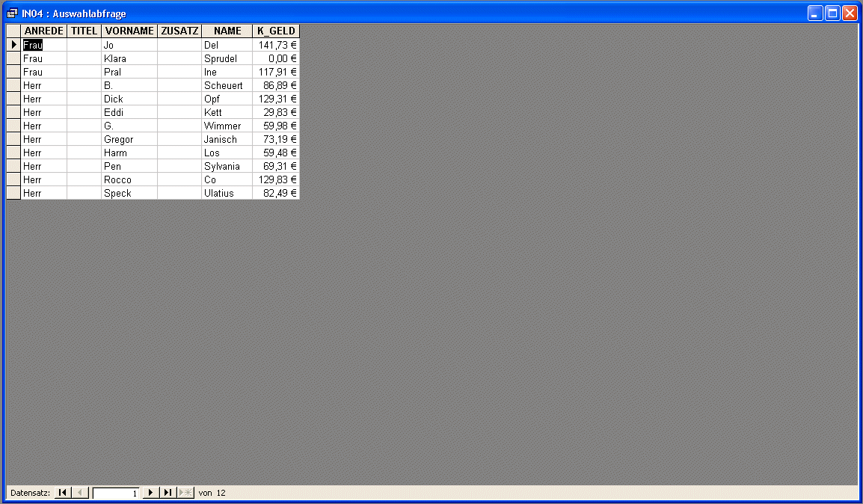Click the surname cell 'Ine'

[227, 72]
